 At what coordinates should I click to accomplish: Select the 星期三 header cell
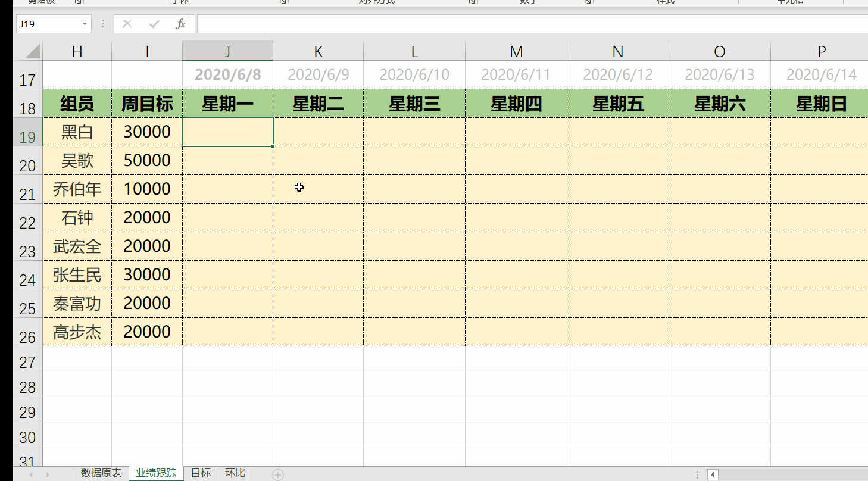tap(414, 104)
